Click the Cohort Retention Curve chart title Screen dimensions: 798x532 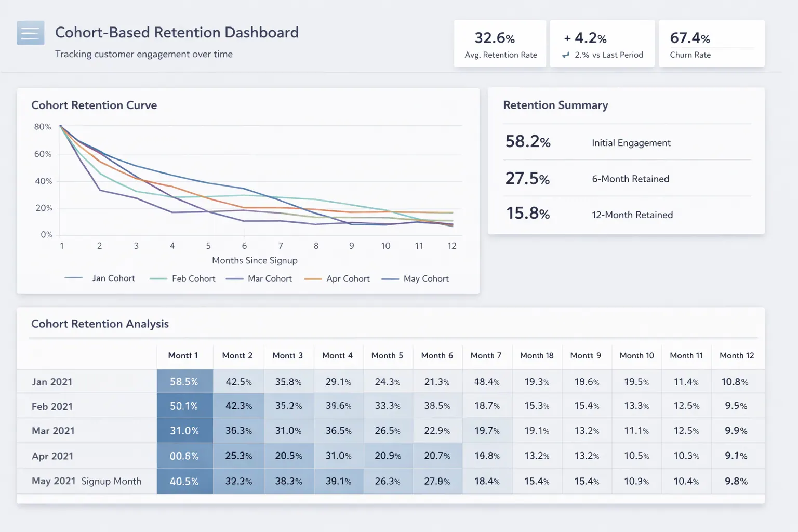(94, 105)
